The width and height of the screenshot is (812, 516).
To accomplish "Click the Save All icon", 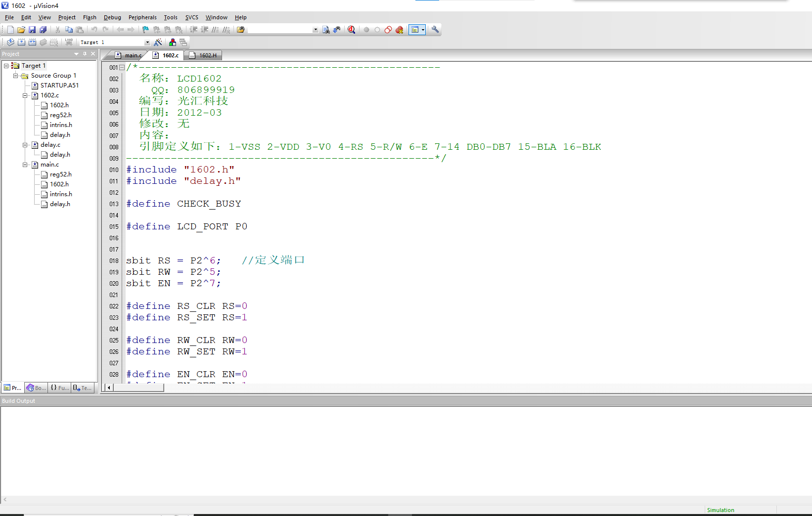I will click(43, 30).
